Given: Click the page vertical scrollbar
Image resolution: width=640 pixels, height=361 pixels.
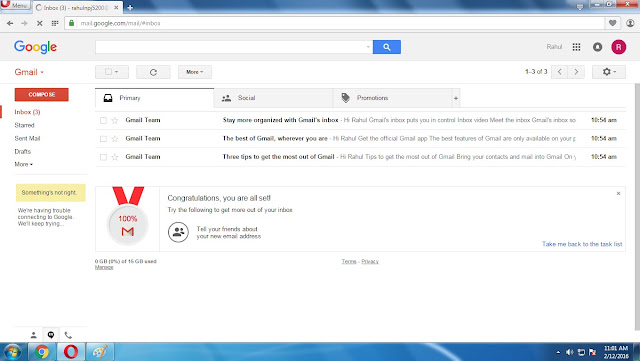Looking at the screenshot, I should point(637,206).
